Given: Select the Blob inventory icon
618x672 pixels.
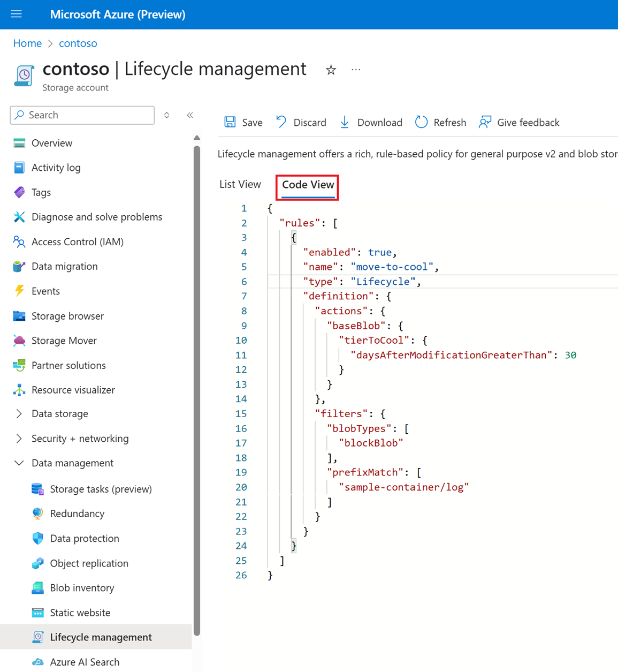Looking at the screenshot, I should pos(37,588).
